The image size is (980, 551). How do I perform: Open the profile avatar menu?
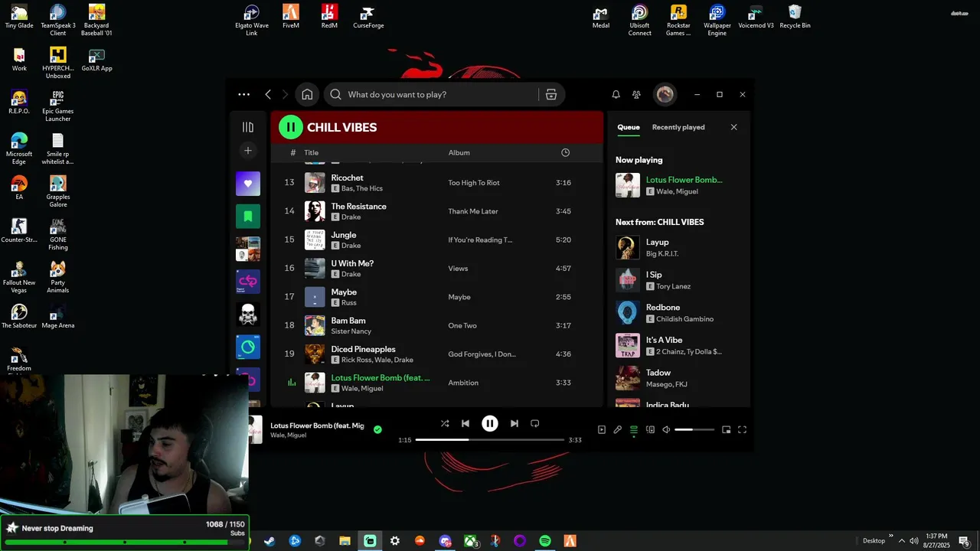(665, 94)
